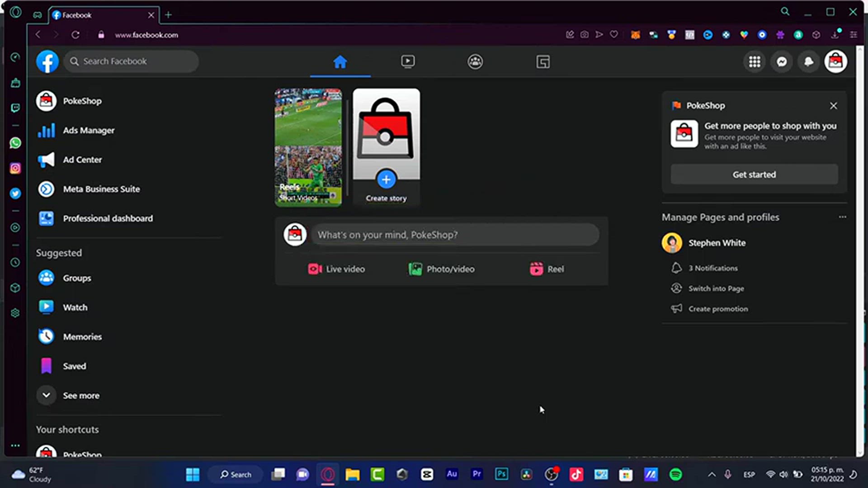The width and height of the screenshot is (868, 488).
Task: Open Spotify from the taskbar
Action: coord(675,474)
